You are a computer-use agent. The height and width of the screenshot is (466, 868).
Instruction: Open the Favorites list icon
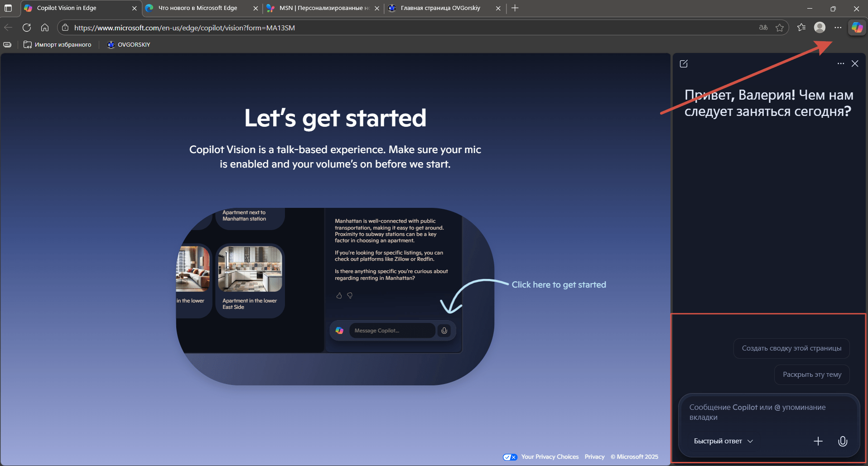pos(801,28)
